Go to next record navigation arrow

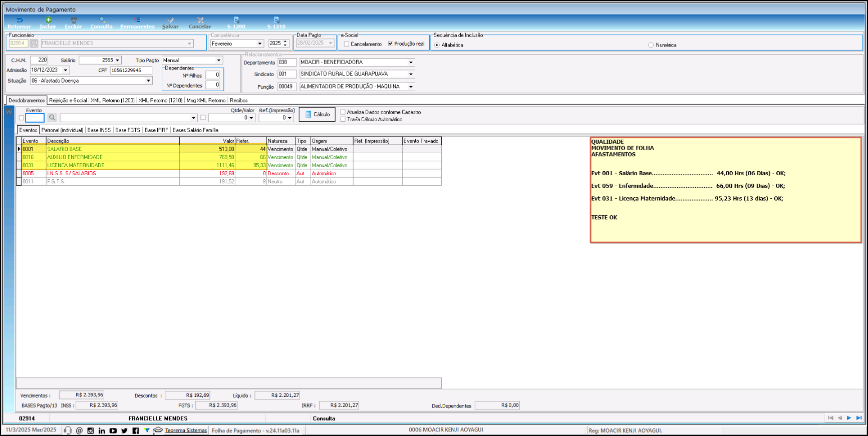tap(849, 418)
